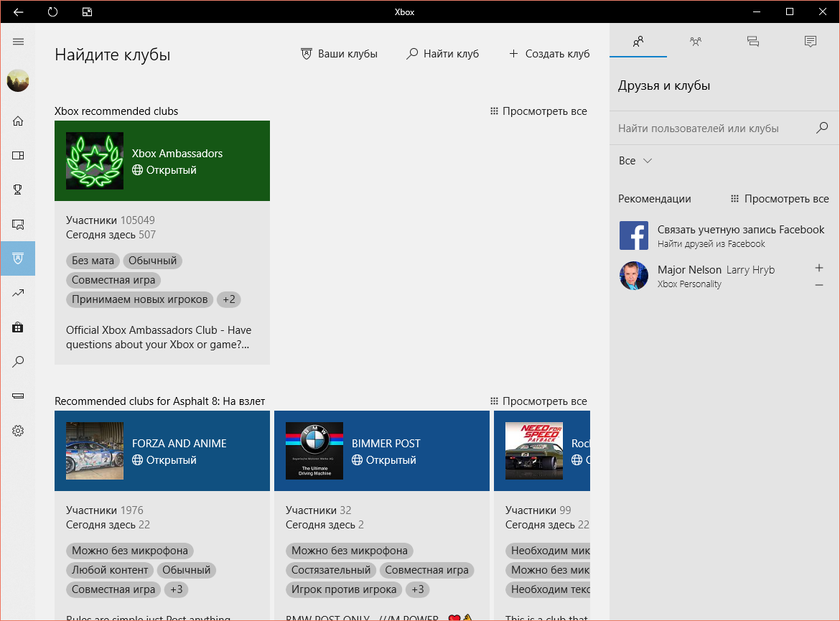
Task: Open sidebar Search magnifier icon
Action: tap(18, 362)
